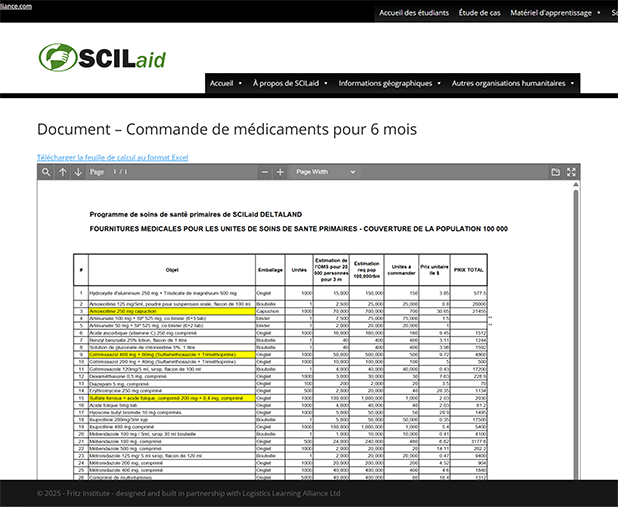Click the Objet column header
The width and height of the screenshot is (618, 507).
pos(172,270)
